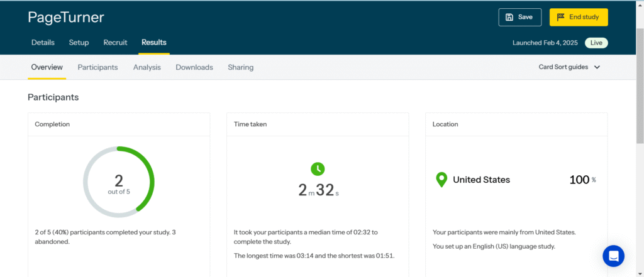Click the 2m 32s median time value
The height and width of the screenshot is (277, 644).
click(x=319, y=190)
